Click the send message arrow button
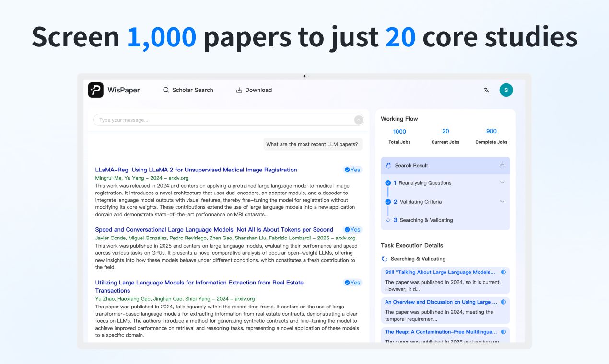Image resolution: width=609 pixels, height=364 pixels. click(359, 120)
